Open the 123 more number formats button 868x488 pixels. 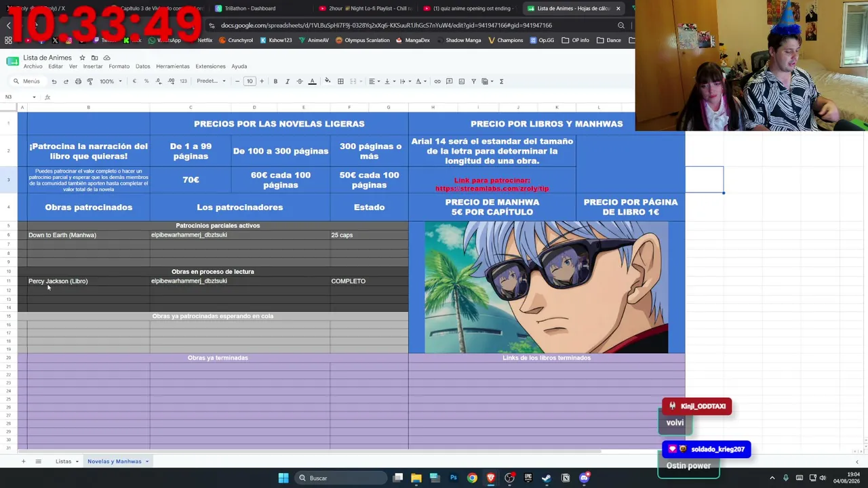pos(183,81)
